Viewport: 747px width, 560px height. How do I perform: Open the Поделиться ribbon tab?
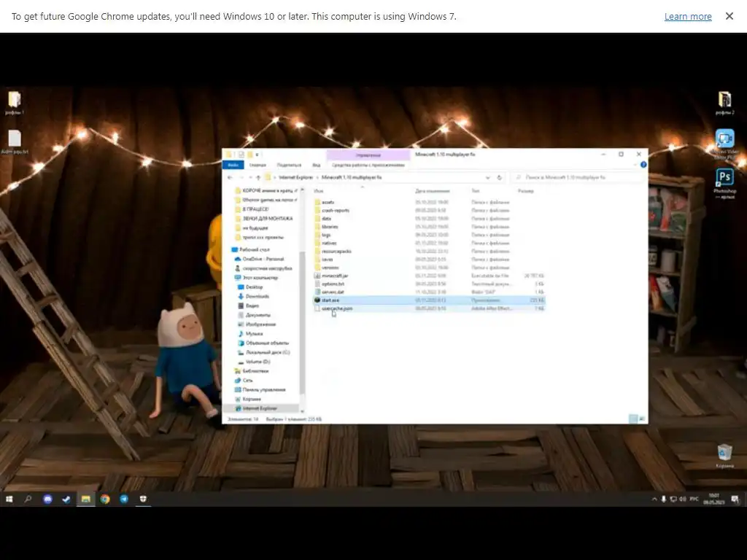click(x=289, y=165)
